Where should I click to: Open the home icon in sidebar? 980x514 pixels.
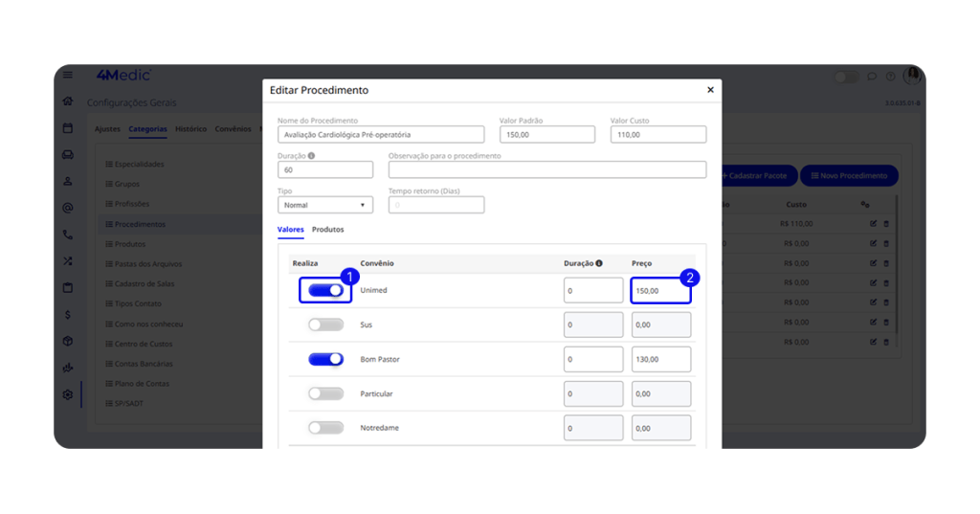68,101
